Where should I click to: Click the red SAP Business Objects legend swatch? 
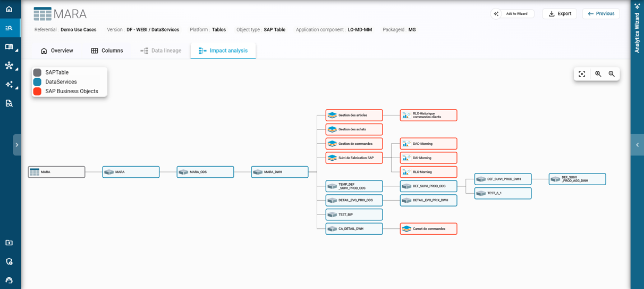pyautogui.click(x=37, y=92)
